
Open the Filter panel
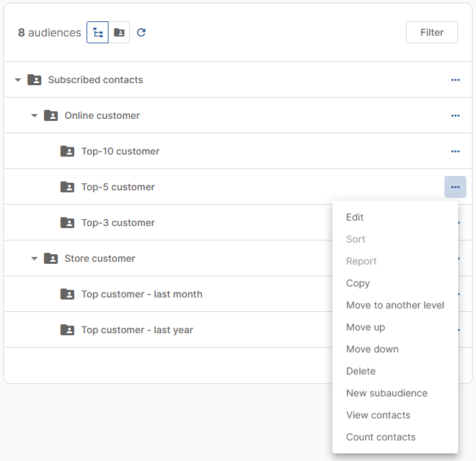pos(431,32)
